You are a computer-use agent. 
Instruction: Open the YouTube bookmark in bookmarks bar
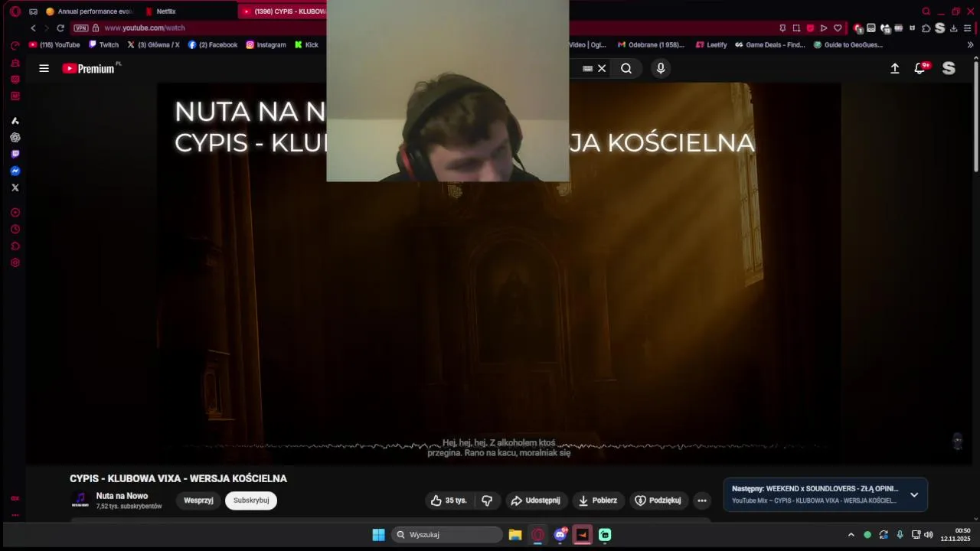(54, 45)
